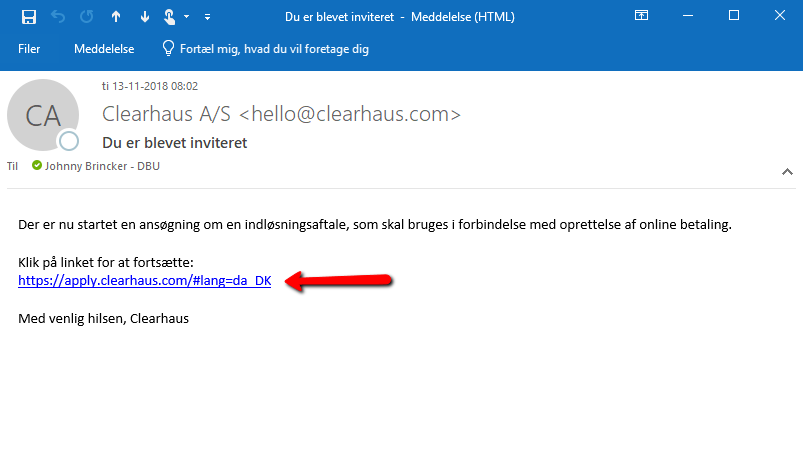
Task: Click the ribbon display options icon
Action: (x=641, y=16)
